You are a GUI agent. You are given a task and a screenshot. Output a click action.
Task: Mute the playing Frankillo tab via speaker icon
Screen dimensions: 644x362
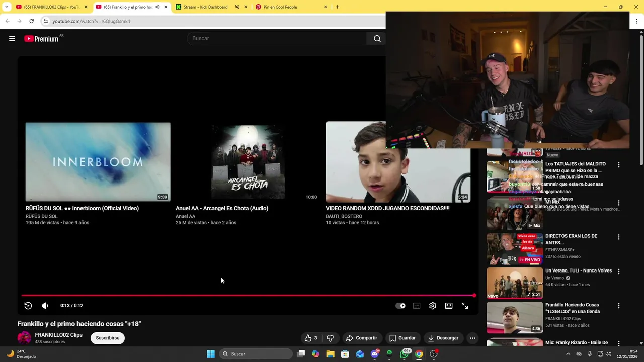[x=157, y=7]
